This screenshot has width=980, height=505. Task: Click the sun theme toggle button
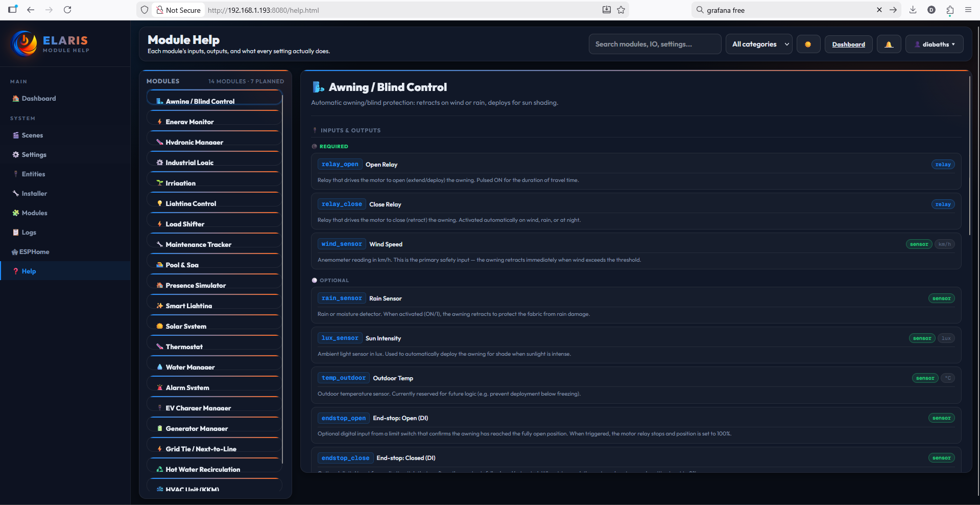tap(808, 44)
